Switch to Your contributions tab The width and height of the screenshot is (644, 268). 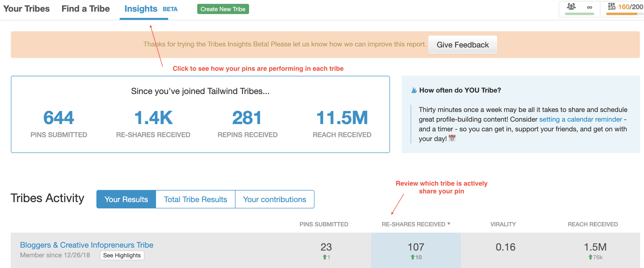point(275,199)
